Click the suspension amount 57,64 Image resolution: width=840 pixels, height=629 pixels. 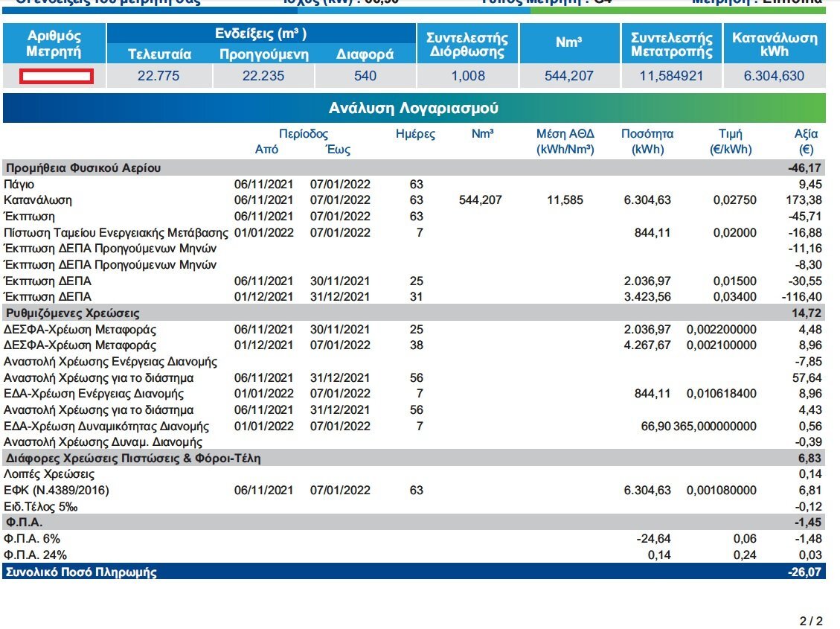pyautogui.click(x=807, y=377)
